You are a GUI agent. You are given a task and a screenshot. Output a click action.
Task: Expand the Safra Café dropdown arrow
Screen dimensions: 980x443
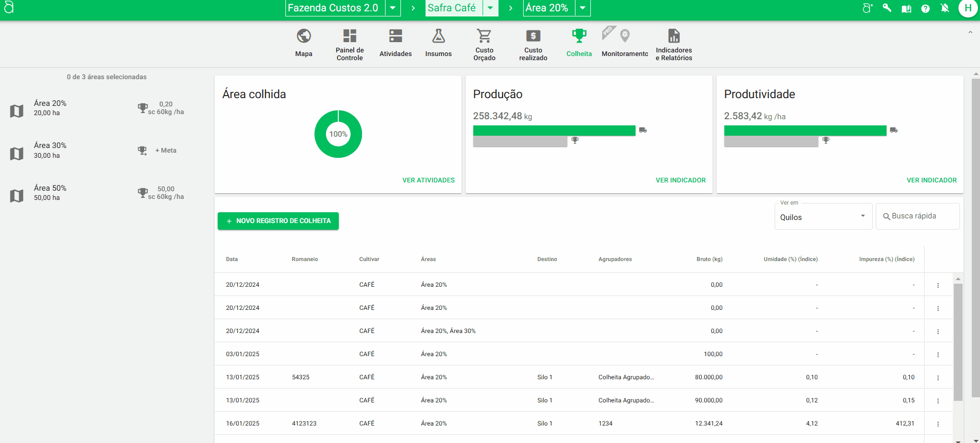click(490, 8)
